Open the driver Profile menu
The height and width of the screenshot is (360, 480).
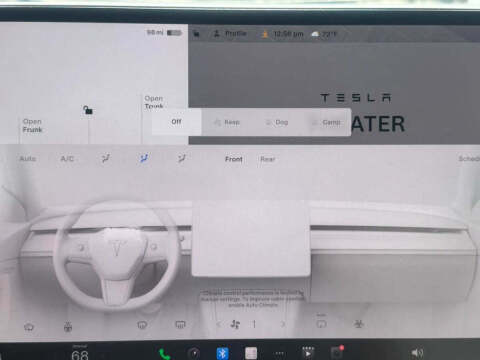[230, 34]
